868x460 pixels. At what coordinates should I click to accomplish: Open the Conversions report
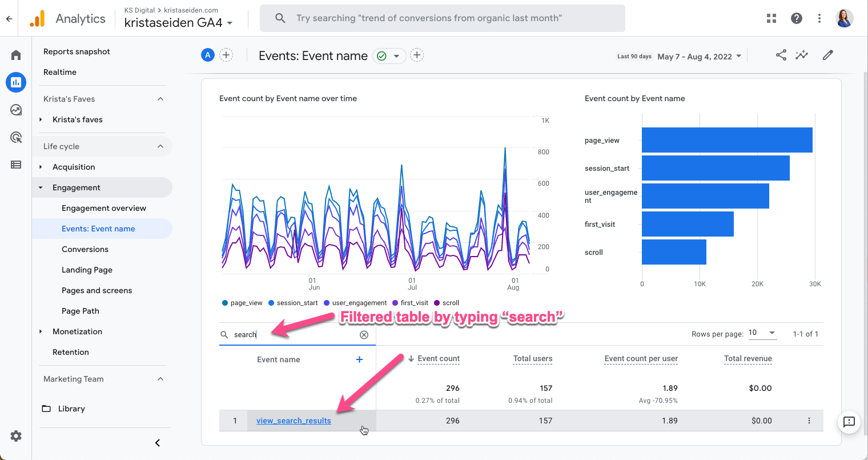85,249
